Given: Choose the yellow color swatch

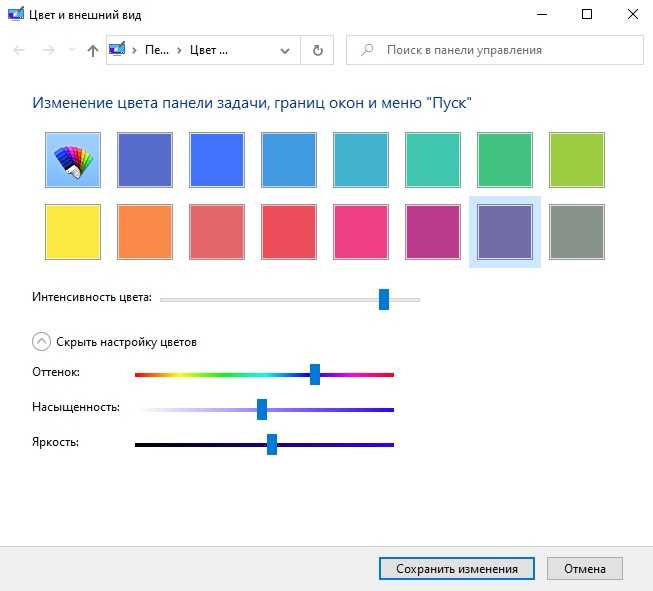Looking at the screenshot, I should click(x=73, y=232).
